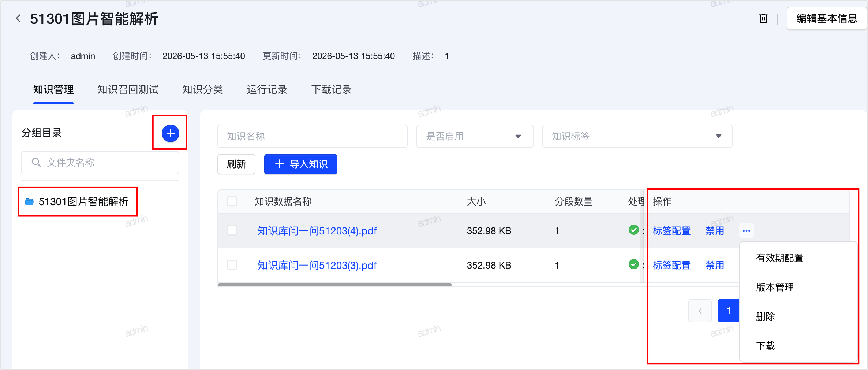The image size is (868, 370).
Task: Go to page 1 in pagination
Action: coord(729,311)
